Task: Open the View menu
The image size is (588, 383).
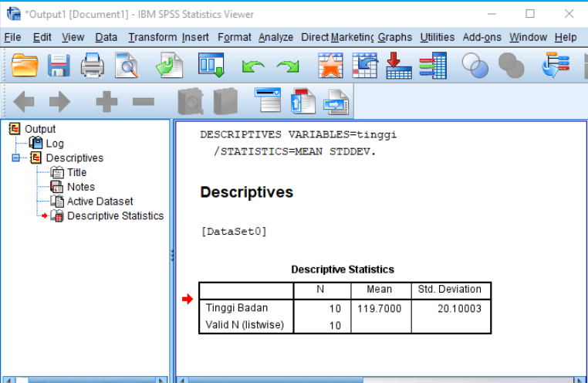Action: click(73, 37)
